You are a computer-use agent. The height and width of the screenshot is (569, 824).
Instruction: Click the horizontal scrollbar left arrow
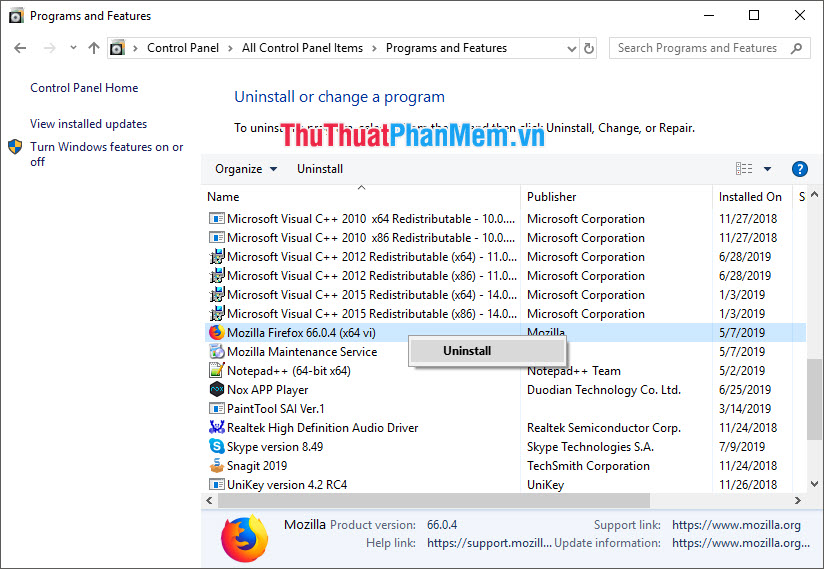click(x=209, y=500)
